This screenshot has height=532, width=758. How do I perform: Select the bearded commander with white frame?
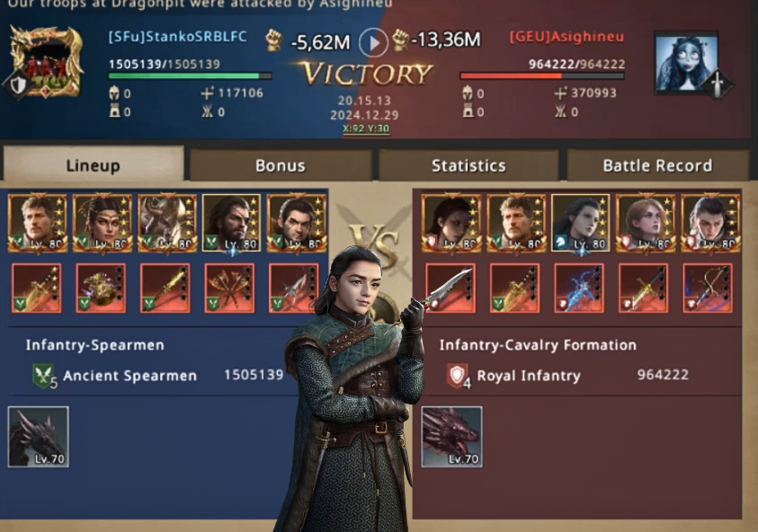coord(231,223)
